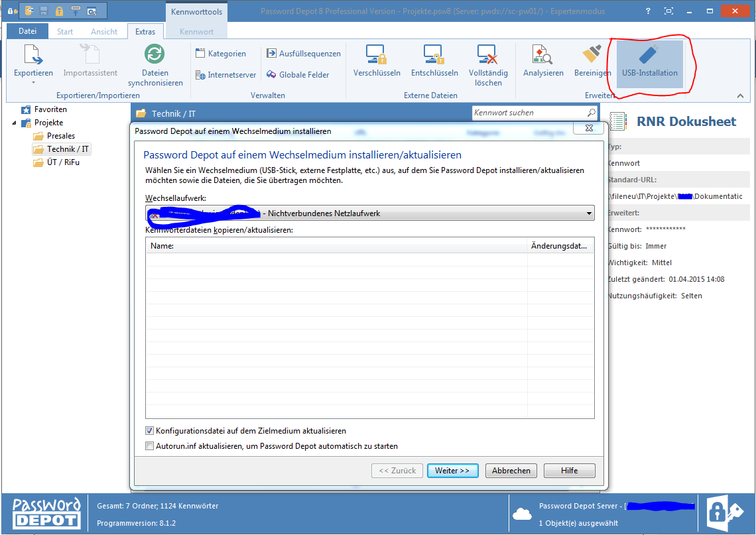Screen dimensions: 756x535
Task: Open the Analysieren tool
Action: pos(543,62)
